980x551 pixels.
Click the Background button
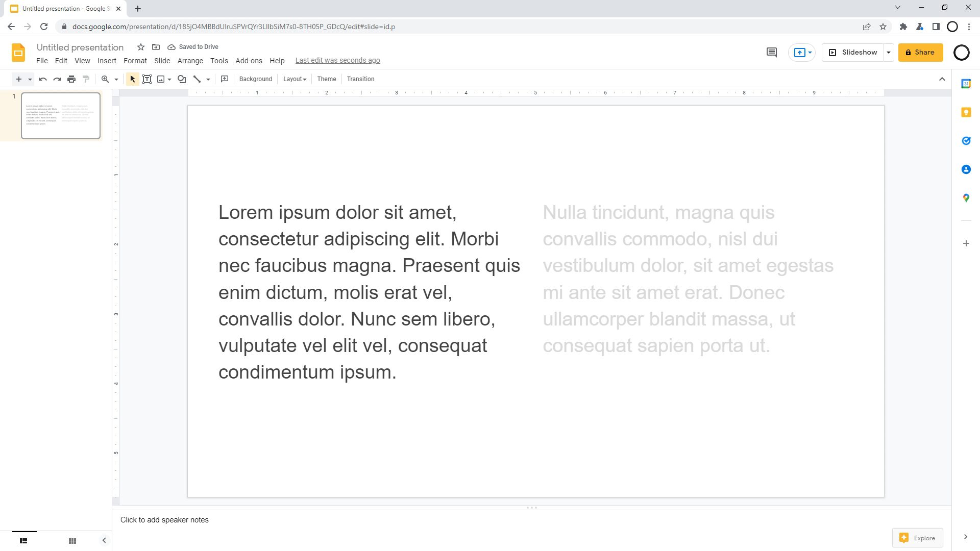tap(256, 79)
